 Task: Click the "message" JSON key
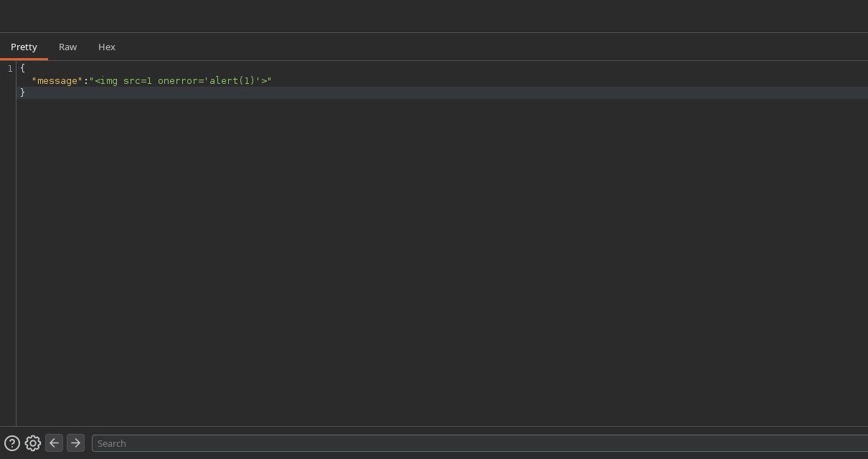point(57,80)
